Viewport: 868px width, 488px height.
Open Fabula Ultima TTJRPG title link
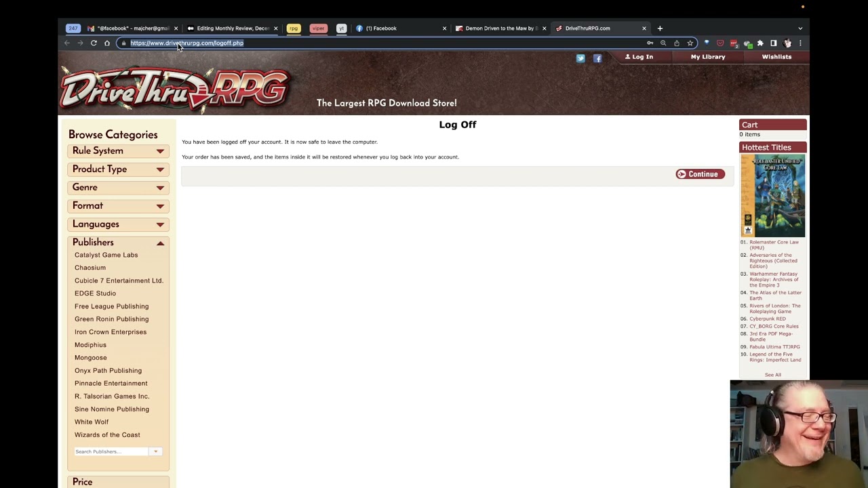[x=774, y=347]
